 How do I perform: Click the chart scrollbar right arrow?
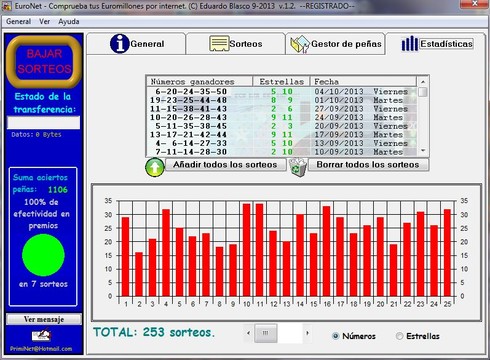click(x=307, y=333)
